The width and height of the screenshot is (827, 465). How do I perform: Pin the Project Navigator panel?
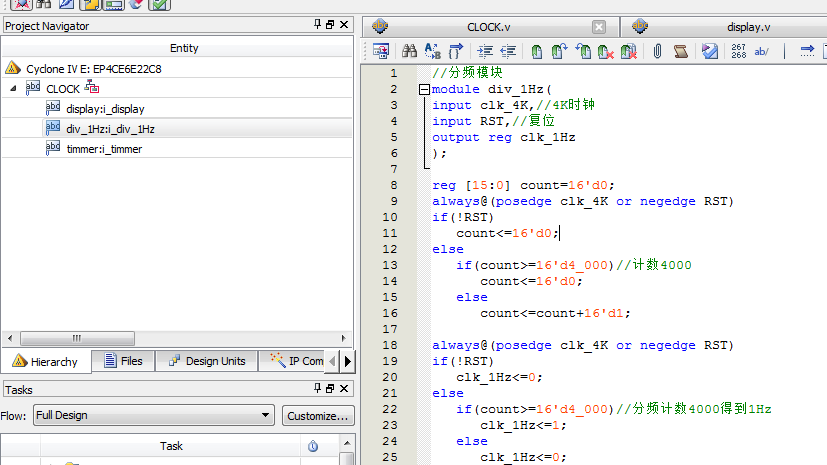point(317,24)
